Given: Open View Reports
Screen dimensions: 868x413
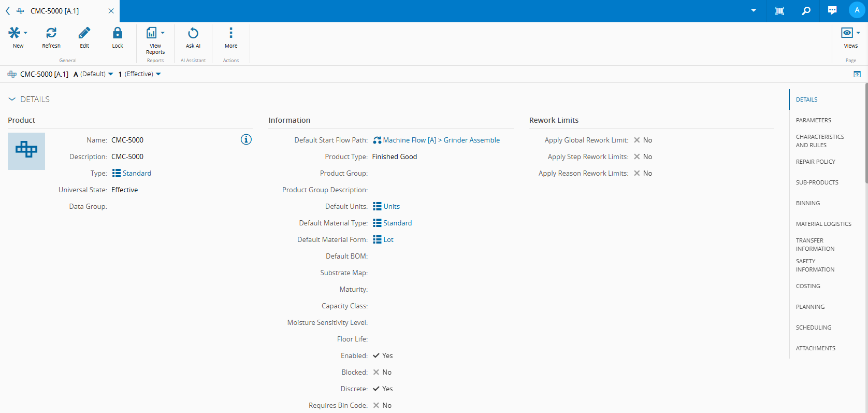Looking at the screenshot, I should pyautogui.click(x=151, y=33).
